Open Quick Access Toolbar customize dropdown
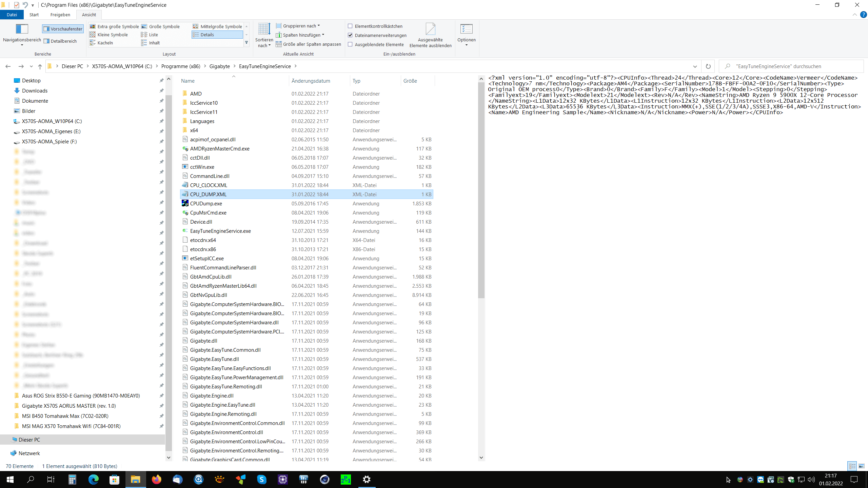The image size is (868, 488). [x=33, y=5]
